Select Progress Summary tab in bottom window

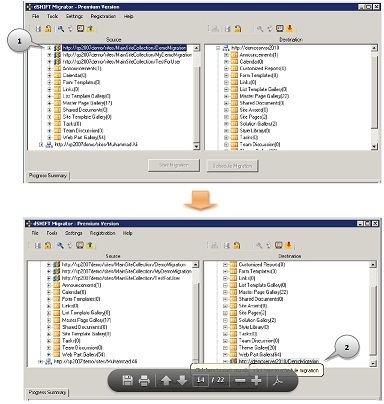click(x=47, y=392)
